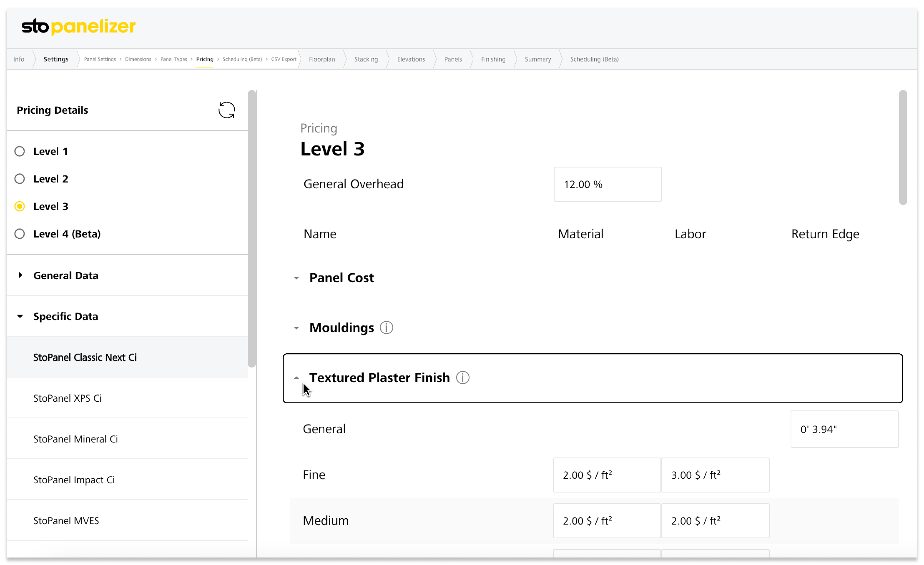Select the Pricing sub-tab
The image size is (924, 565).
coord(205,59)
